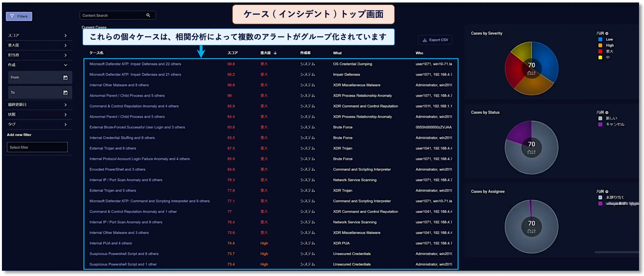Toggle the Cases by Assignee legend icon
This screenshot has height=276, width=644.
[x=607, y=192]
